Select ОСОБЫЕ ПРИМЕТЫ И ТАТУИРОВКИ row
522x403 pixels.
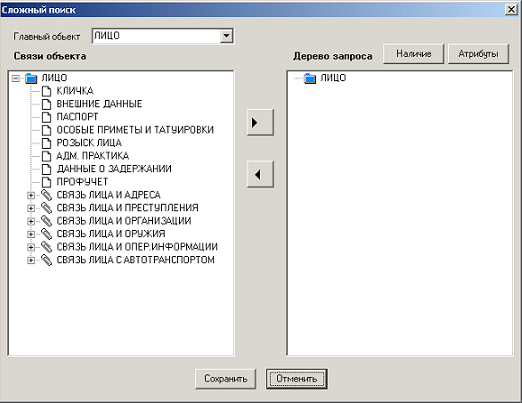(135, 130)
